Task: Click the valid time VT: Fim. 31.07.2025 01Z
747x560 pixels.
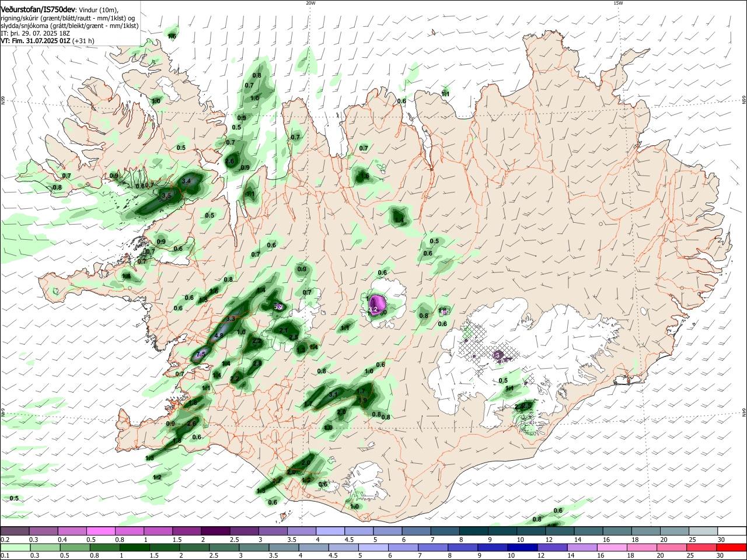Action: coord(36,41)
